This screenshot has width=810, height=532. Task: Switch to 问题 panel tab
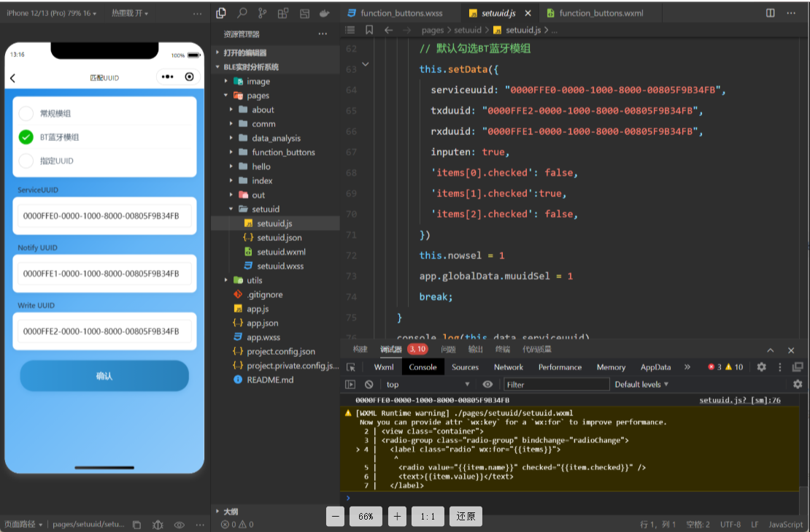[x=448, y=350]
